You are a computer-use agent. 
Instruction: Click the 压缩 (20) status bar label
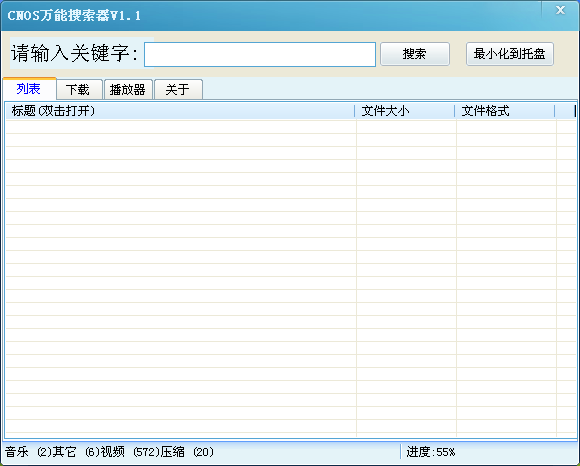(187, 452)
